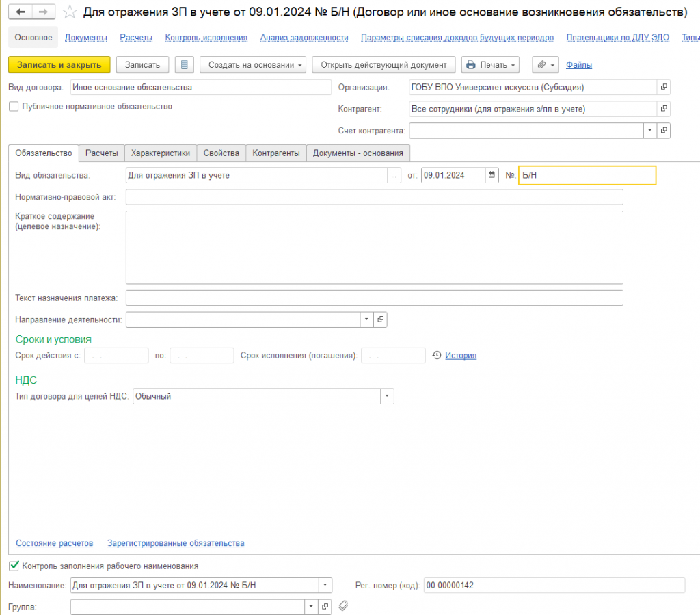Expand the Тип договора для целей НДС dropdown
The width and height of the screenshot is (700, 615).
pyautogui.click(x=387, y=396)
